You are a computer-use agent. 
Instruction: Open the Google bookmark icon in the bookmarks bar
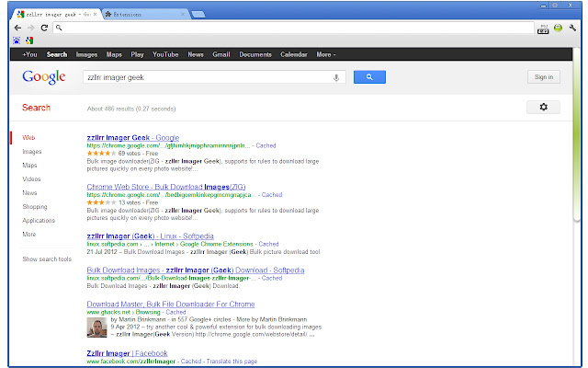tap(29, 40)
